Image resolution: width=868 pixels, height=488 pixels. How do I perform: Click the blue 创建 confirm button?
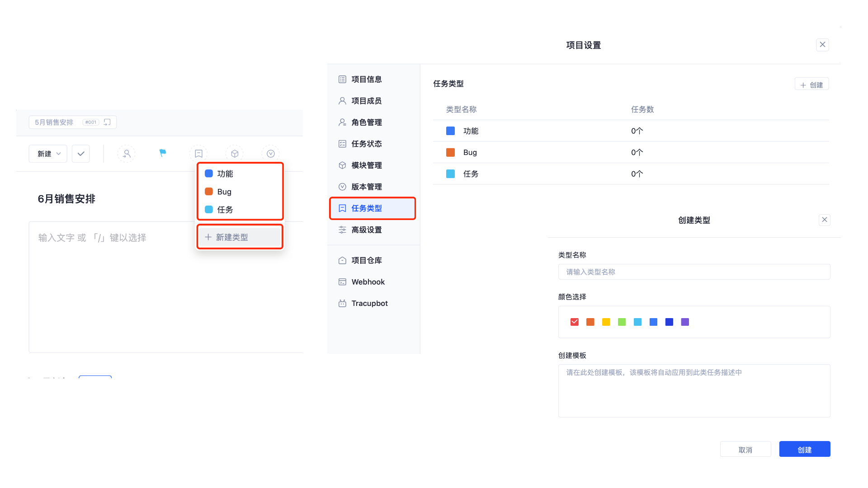pos(804,449)
